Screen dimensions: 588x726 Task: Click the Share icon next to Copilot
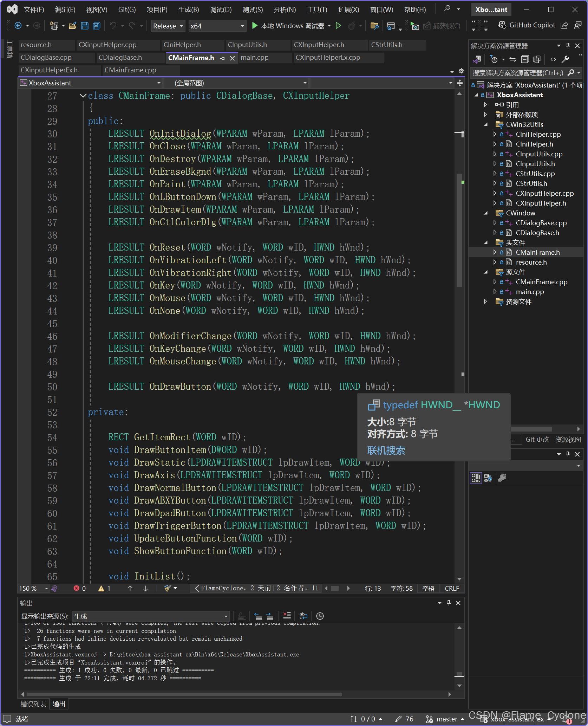[x=564, y=25]
